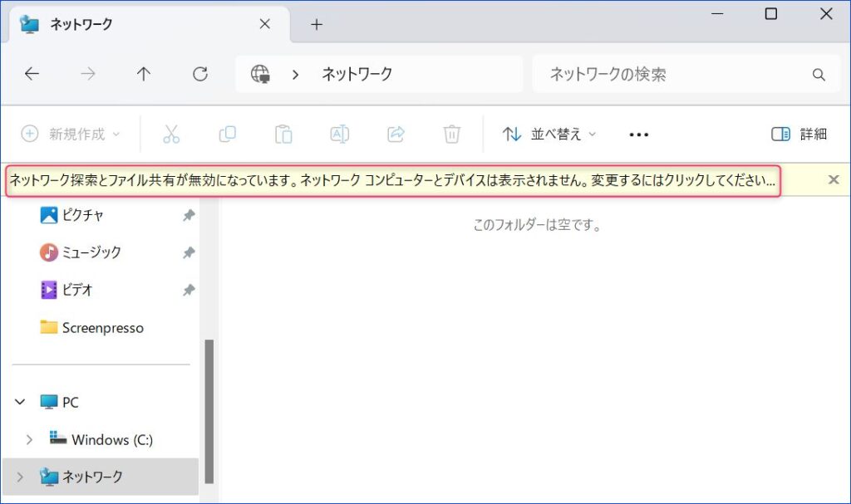Image resolution: width=851 pixels, height=504 pixels.
Task: Click the Rename icon in toolbar
Action: coord(339,134)
